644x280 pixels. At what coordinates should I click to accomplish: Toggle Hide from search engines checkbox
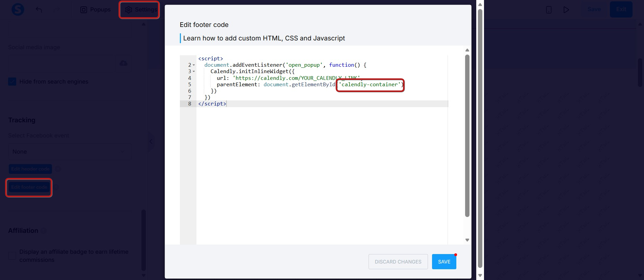(x=12, y=82)
